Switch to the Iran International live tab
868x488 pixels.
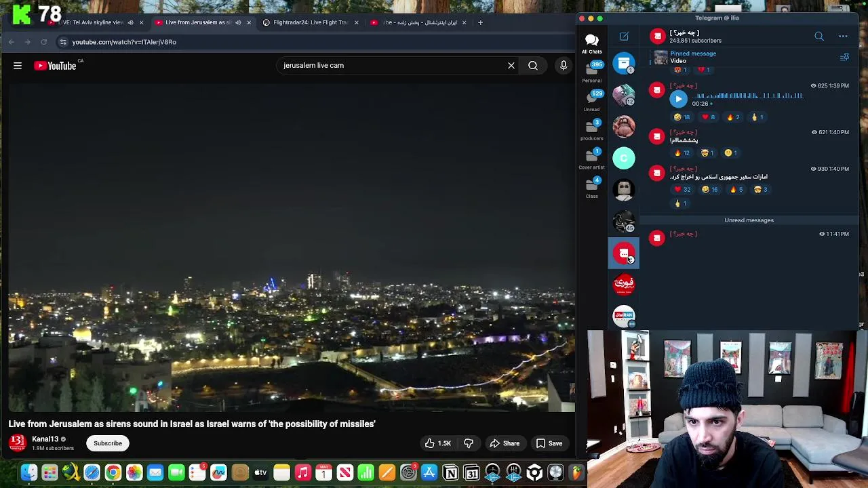(x=419, y=22)
